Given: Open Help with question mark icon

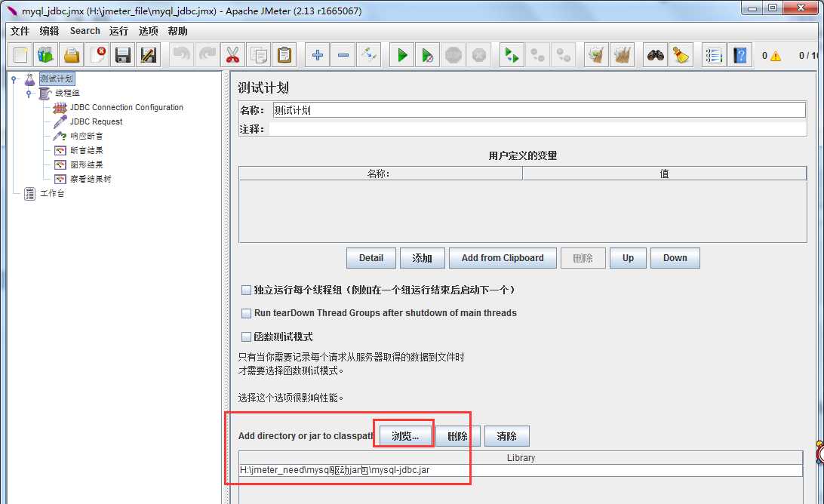Looking at the screenshot, I should point(740,54).
